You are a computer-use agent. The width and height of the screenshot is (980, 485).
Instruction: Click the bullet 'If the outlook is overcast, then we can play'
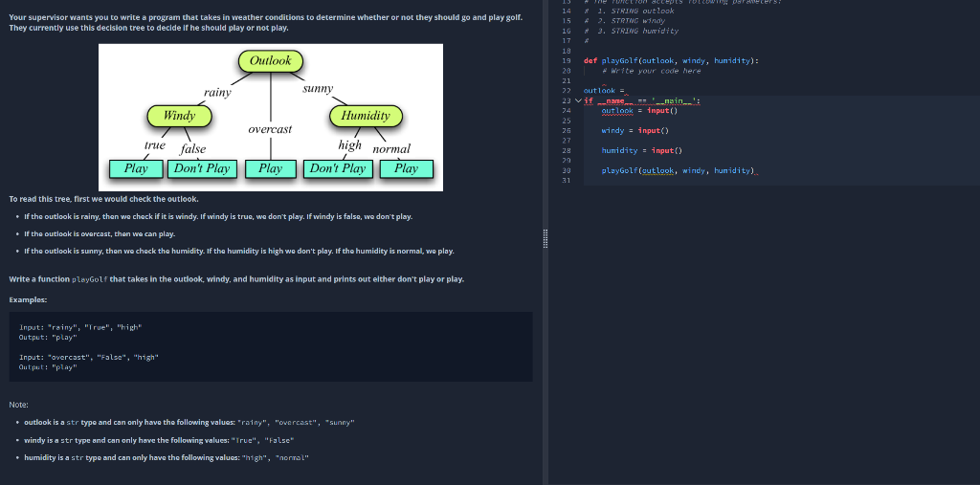[100, 233]
